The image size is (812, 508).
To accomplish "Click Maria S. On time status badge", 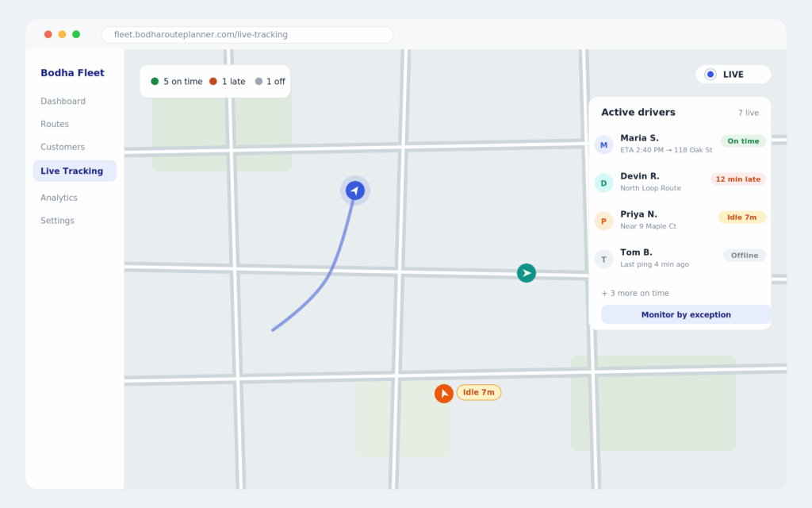I will point(743,141).
